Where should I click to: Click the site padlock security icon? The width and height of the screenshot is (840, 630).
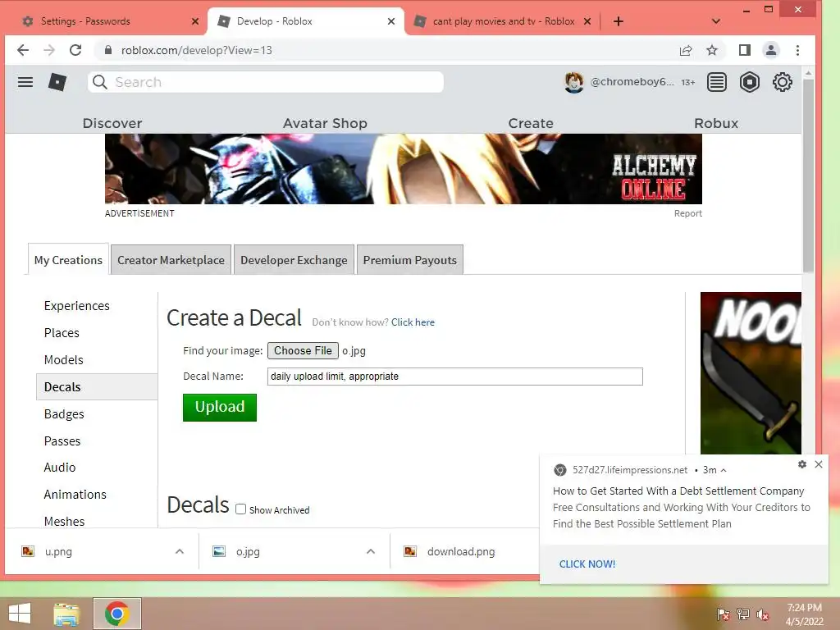[x=108, y=50]
